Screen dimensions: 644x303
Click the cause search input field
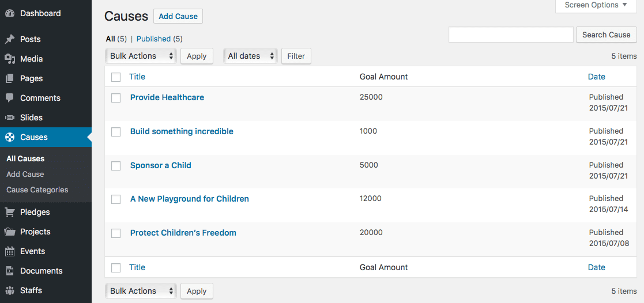(511, 35)
